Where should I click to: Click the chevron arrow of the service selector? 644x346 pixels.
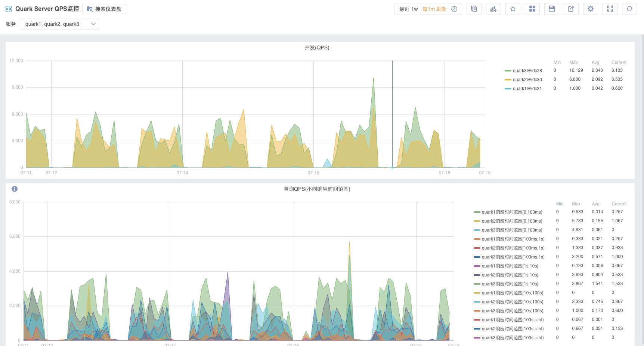(x=93, y=24)
